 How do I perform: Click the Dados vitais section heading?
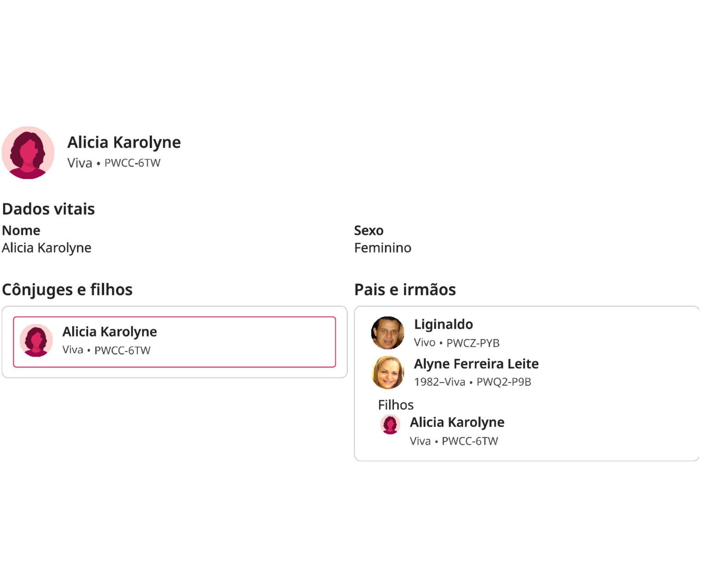(x=48, y=209)
